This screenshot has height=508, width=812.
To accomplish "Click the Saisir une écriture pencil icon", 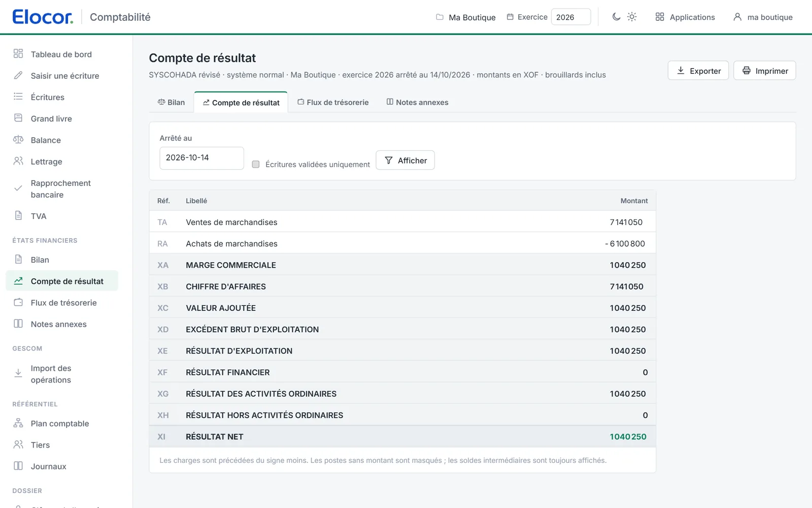I will click(x=18, y=75).
